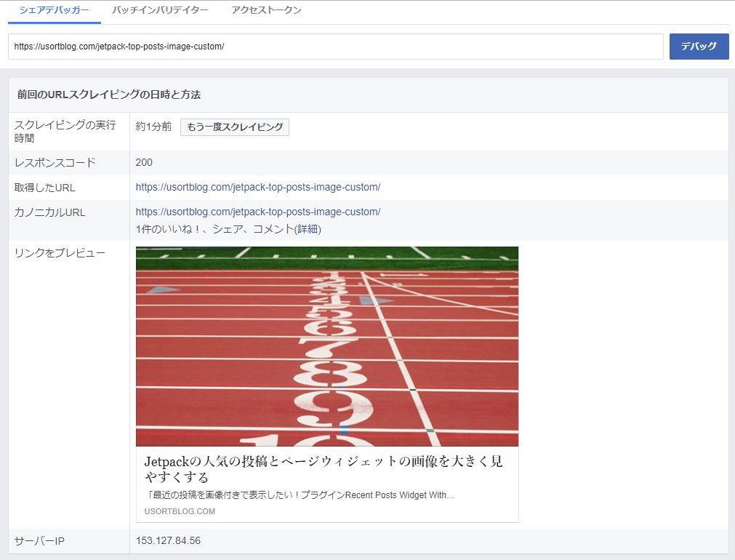
Task: Click the running track preview image
Action: click(x=327, y=346)
